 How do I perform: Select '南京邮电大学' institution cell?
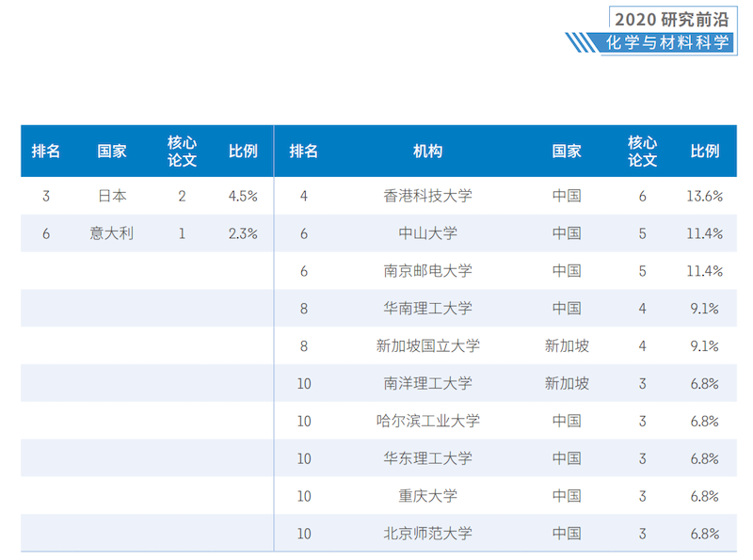coord(427,271)
